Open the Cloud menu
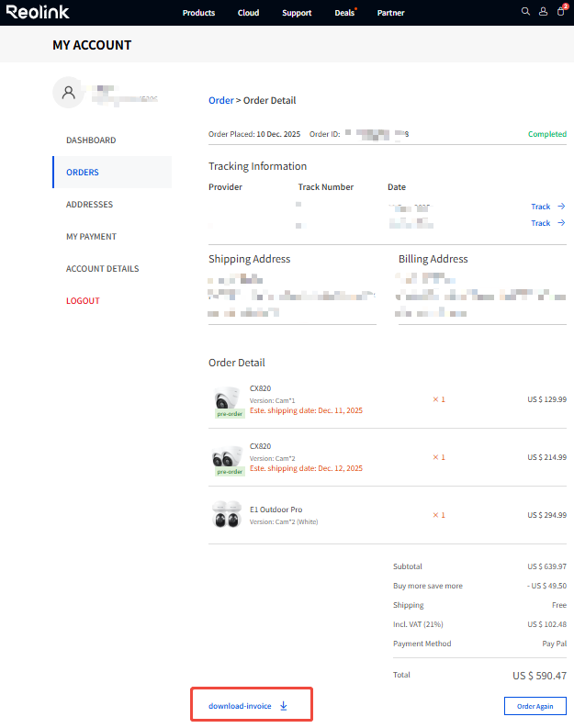The width and height of the screenshot is (574, 728). click(249, 13)
